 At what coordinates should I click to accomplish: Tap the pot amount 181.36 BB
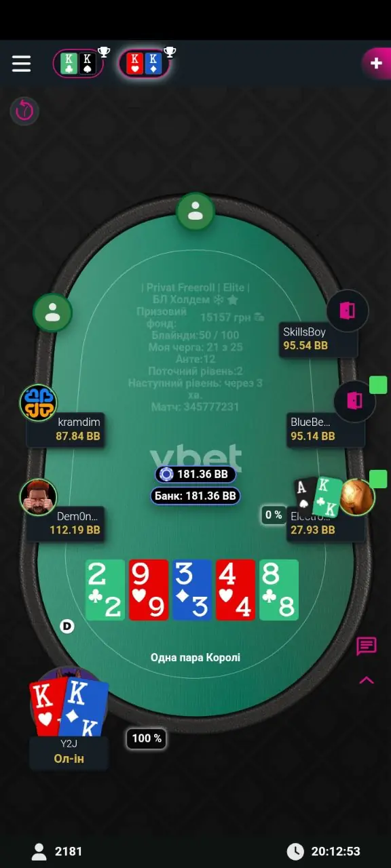tap(195, 474)
